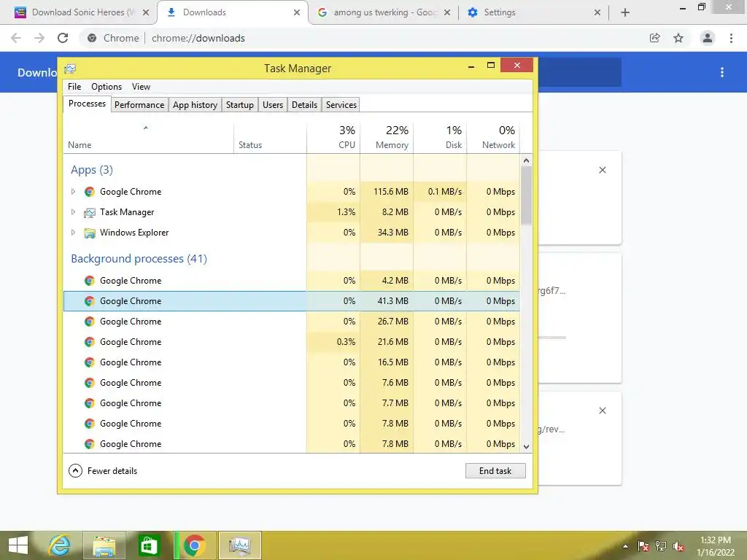Click the Task Manager title bar icon

tap(70, 69)
